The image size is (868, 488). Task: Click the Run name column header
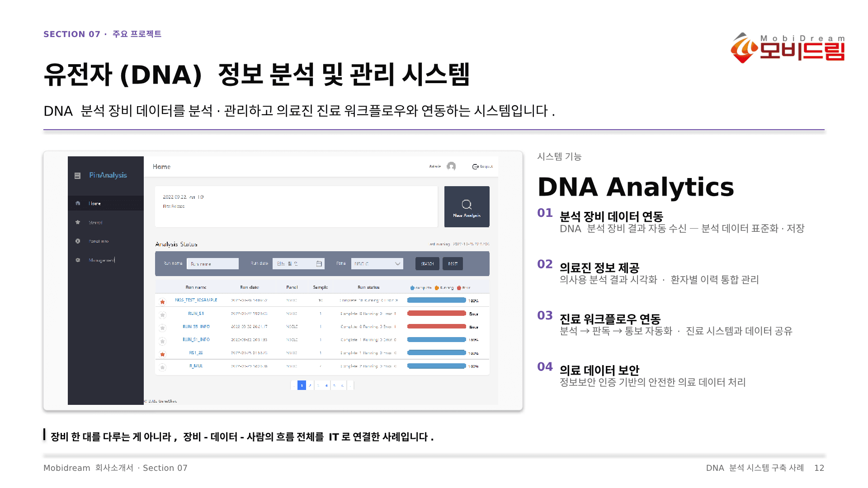[x=196, y=287]
